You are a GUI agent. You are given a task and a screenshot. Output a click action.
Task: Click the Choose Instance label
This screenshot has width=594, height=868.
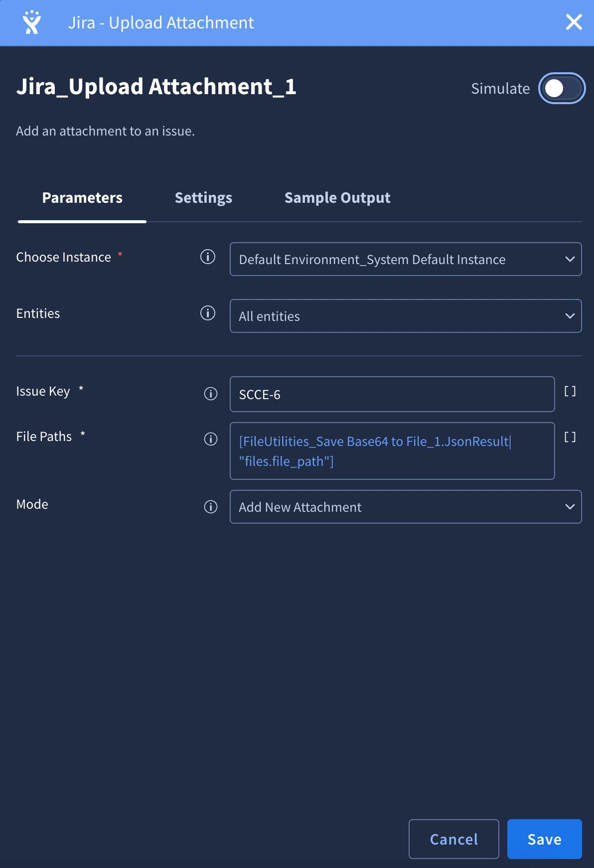[x=64, y=257]
